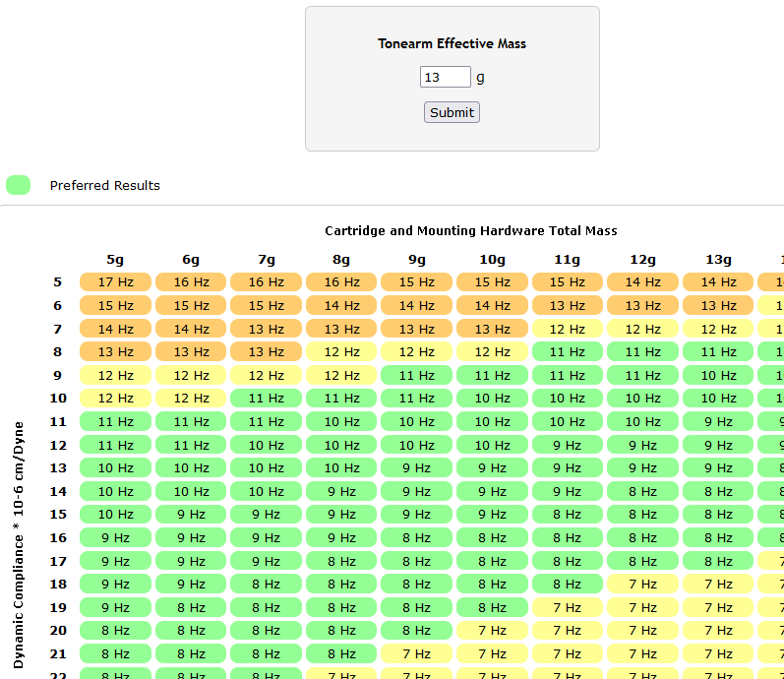Click the green Preferred Results swatch

pos(18,185)
